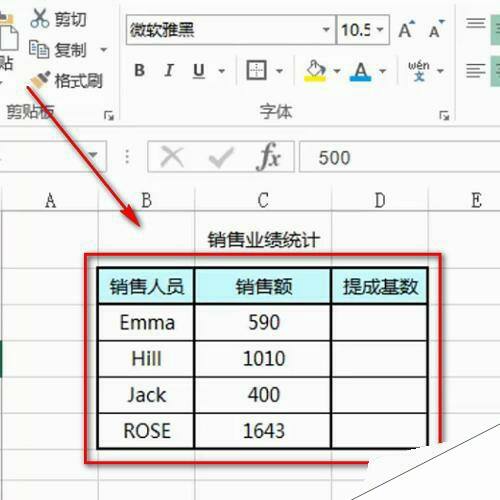Select the sales cell with 1010

pyautogui.click(x=263, y=359)
